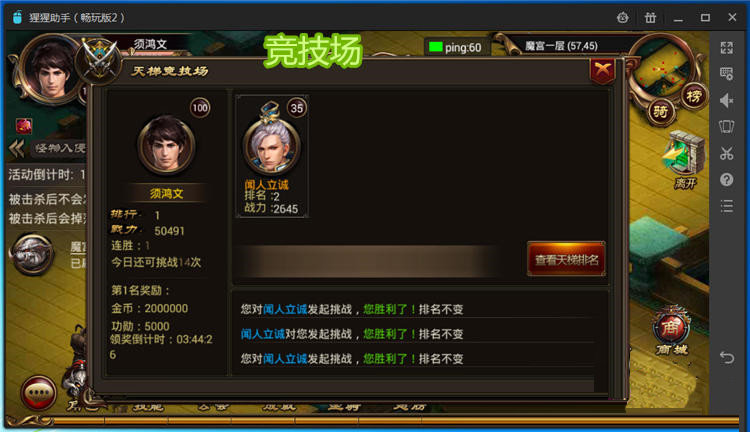
Task: Close the 天梯竞技场 arena dialog
Action: click(602, 72)
